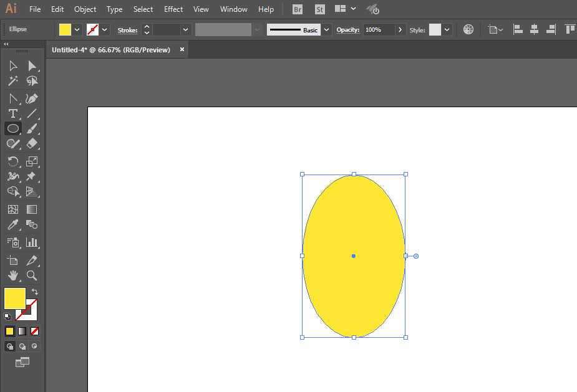Select the Rotate tool

tap(12, 161)
